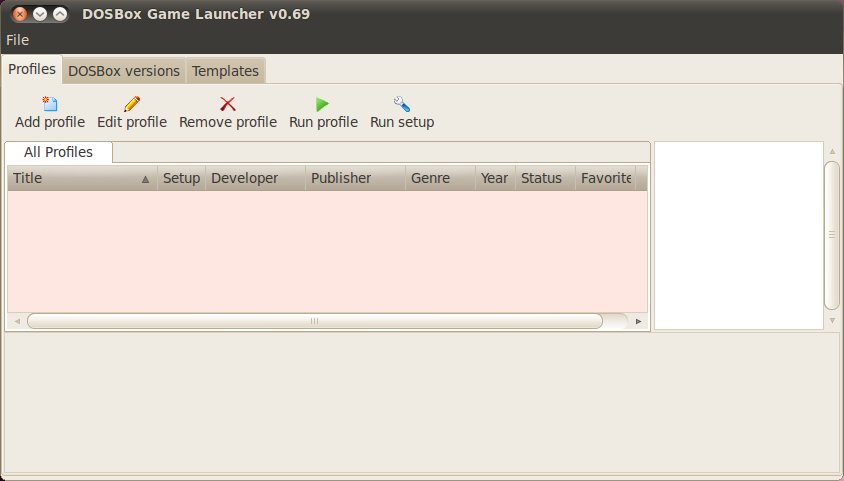Image resolution: width=844 pixels, height=481 pixels.
Task: Sort the list by Title column
Action: point(82,178)
